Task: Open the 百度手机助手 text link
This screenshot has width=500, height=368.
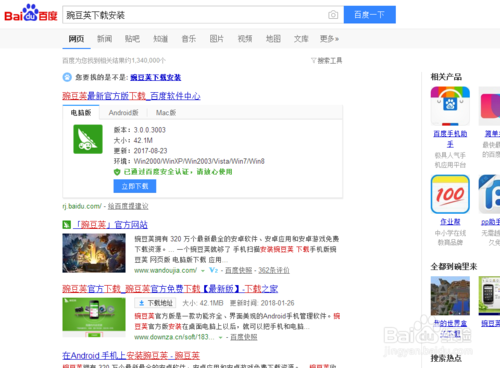Action: coord(450,139)
